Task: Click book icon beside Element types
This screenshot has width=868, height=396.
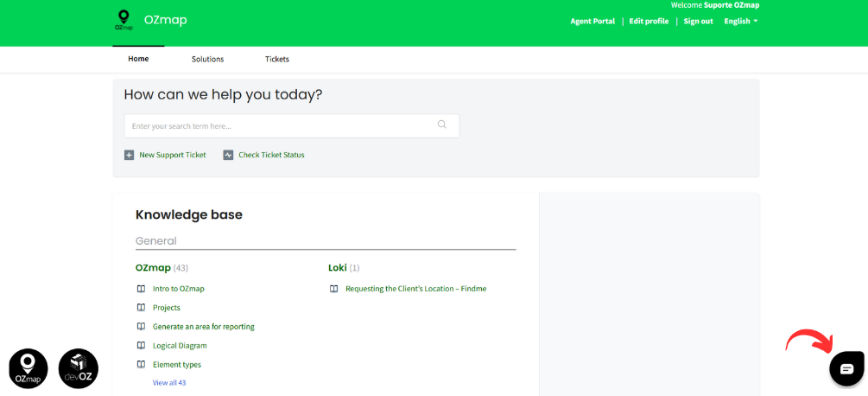Action: click(x=141, y=364)
